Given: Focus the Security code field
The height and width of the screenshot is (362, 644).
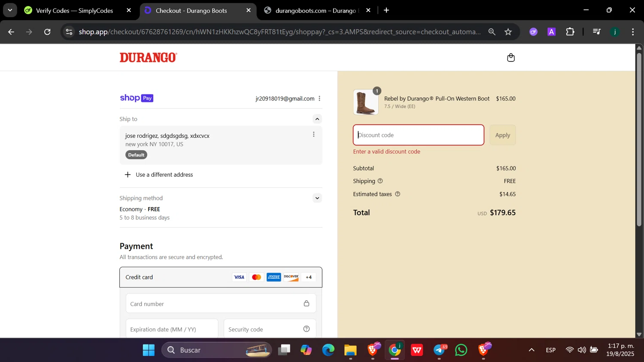Looking at the screenshot, I should [270, 329].
